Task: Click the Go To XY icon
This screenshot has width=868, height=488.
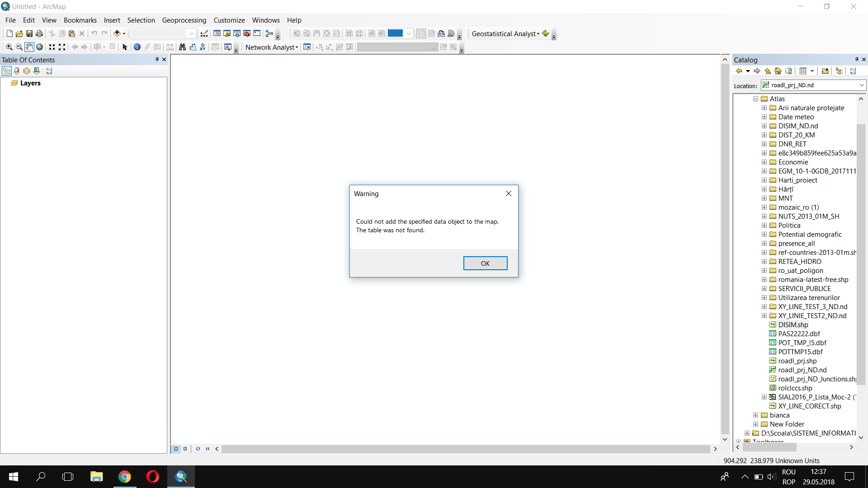Action: click(x=203, y=47)
